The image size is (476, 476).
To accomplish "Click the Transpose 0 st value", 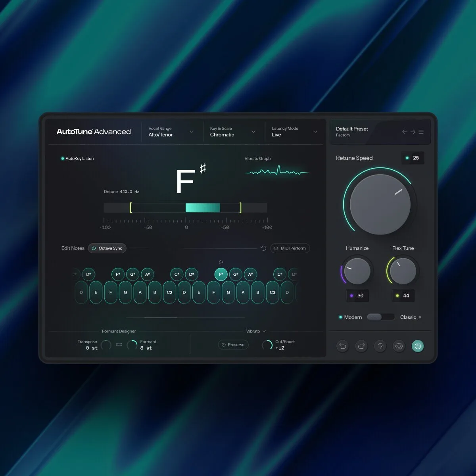I will (x=92, y=348).
